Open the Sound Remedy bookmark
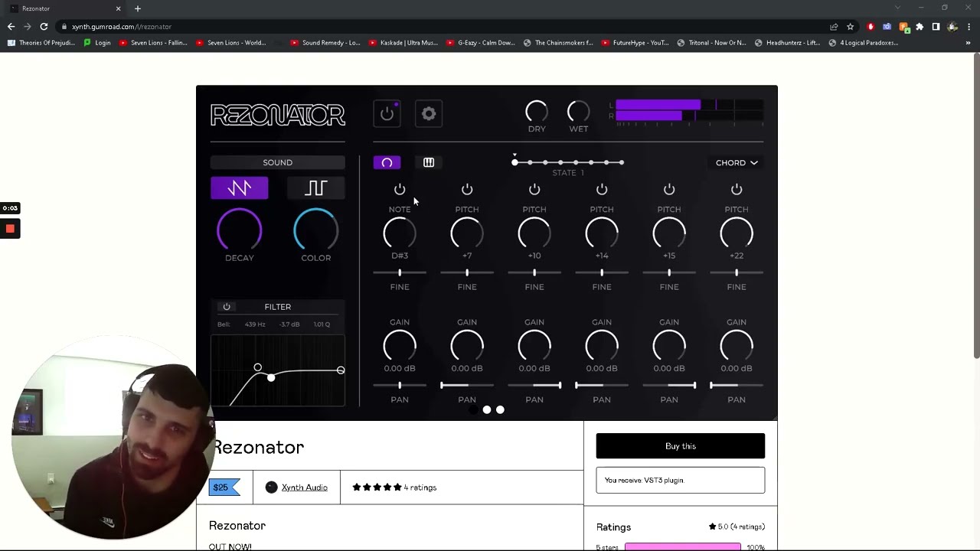 click(x=325, y=43)
